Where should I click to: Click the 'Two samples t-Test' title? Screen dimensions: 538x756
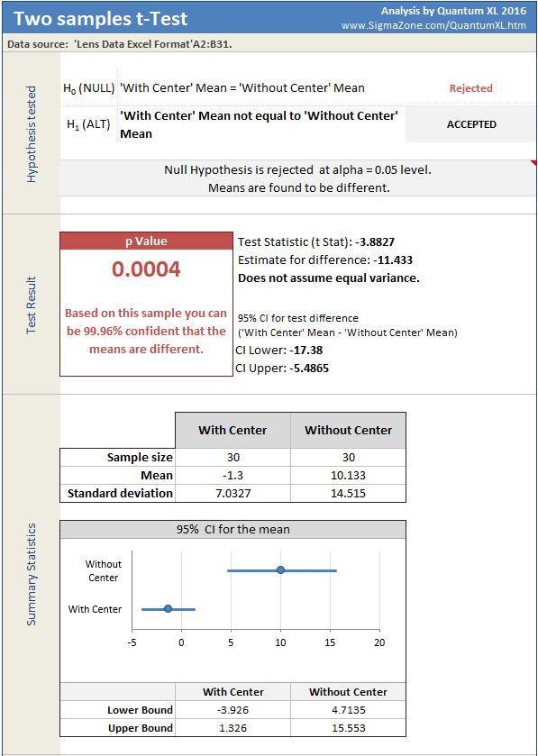tap(100, 19)
